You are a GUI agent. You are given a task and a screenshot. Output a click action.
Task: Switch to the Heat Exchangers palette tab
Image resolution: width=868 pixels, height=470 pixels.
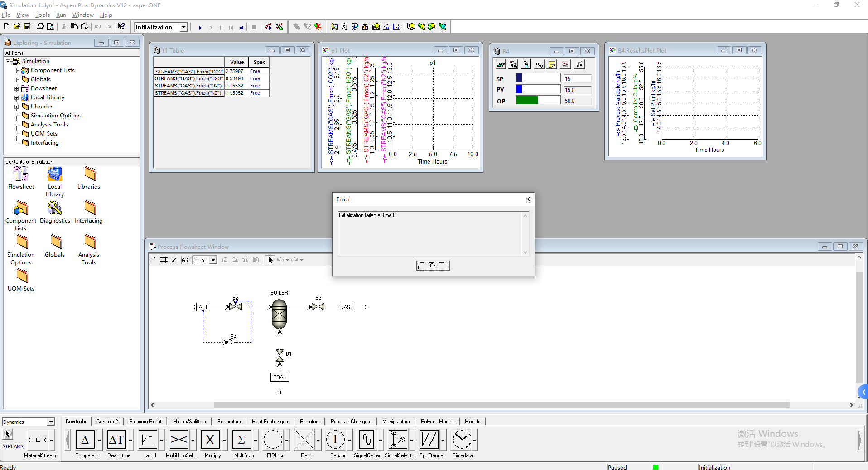270,422
